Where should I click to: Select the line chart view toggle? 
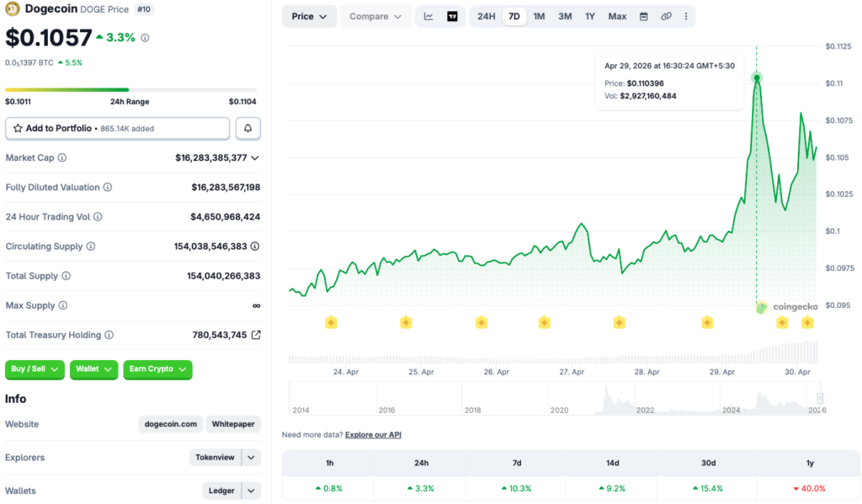428,16
